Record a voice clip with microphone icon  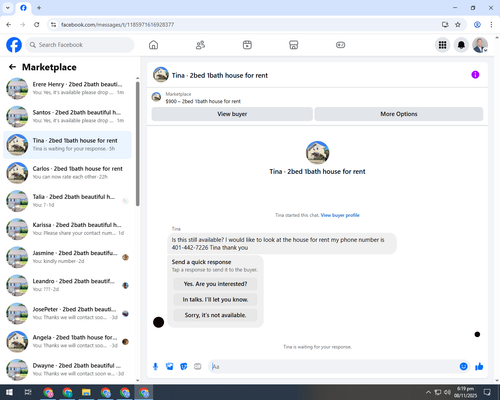(x=155, y=367)
